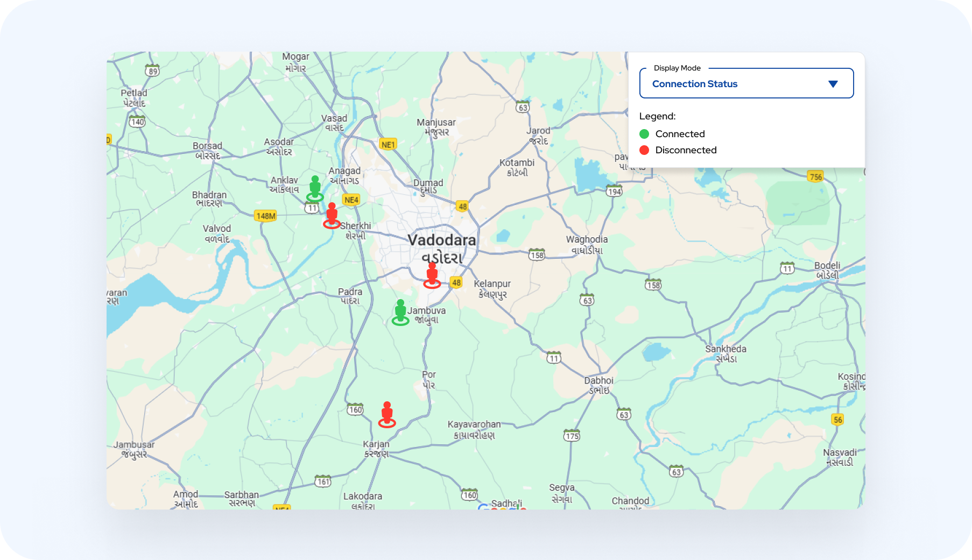Click the Google logo at map bottom

pos(502,507)
